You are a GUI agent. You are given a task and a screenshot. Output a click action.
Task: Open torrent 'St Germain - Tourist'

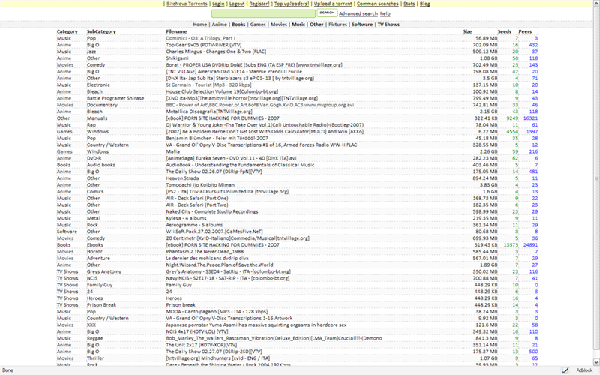[209, 85]
